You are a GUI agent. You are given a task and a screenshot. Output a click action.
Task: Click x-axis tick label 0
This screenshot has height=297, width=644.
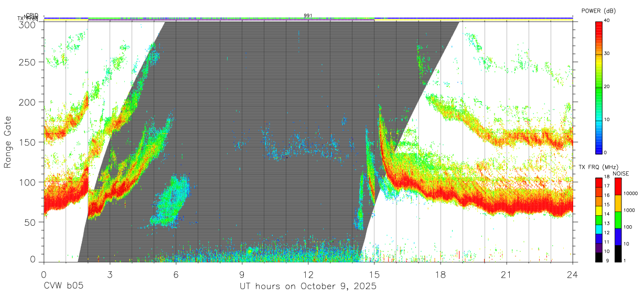(x=44, y=274)
